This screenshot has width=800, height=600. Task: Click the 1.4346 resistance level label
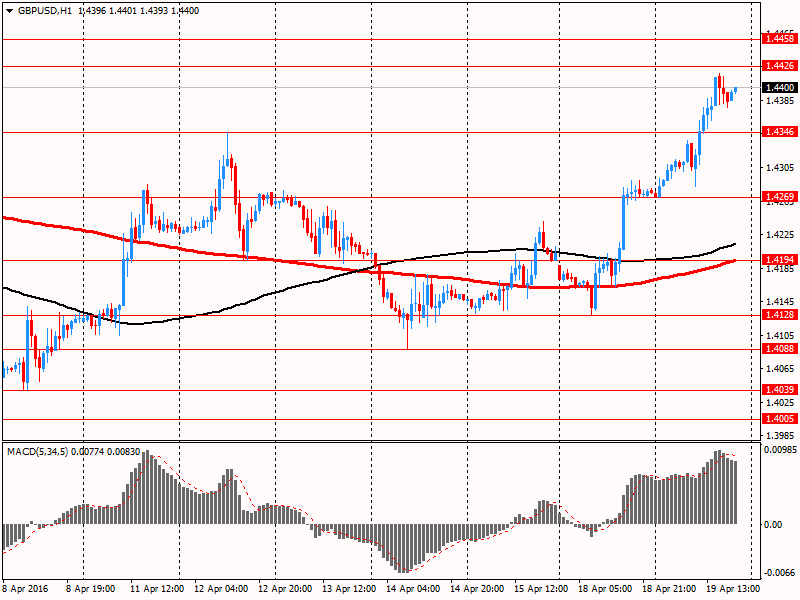click(779, 132)
